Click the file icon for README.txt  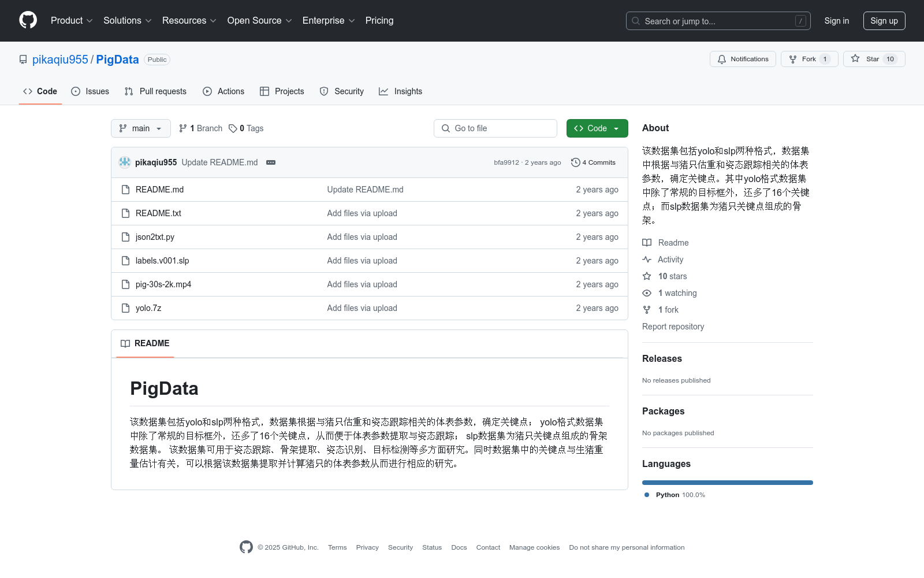[125, 213]
